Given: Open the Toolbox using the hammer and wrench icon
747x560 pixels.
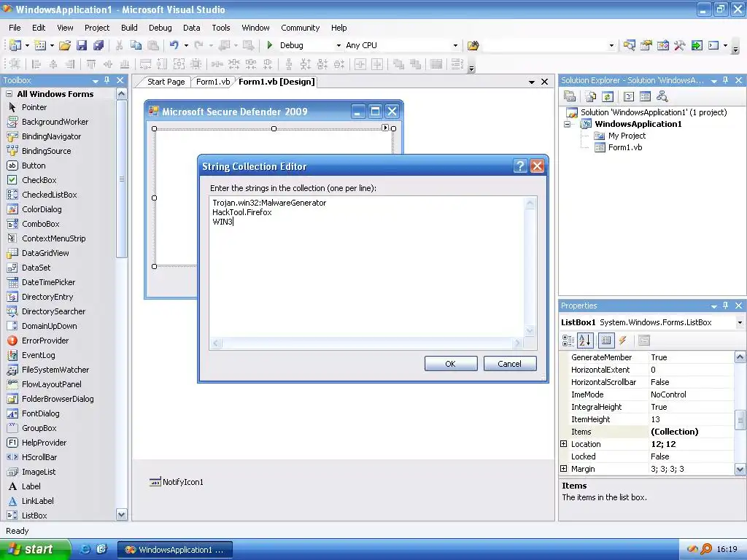Looking at the screenshot, I should coord(679,45).
